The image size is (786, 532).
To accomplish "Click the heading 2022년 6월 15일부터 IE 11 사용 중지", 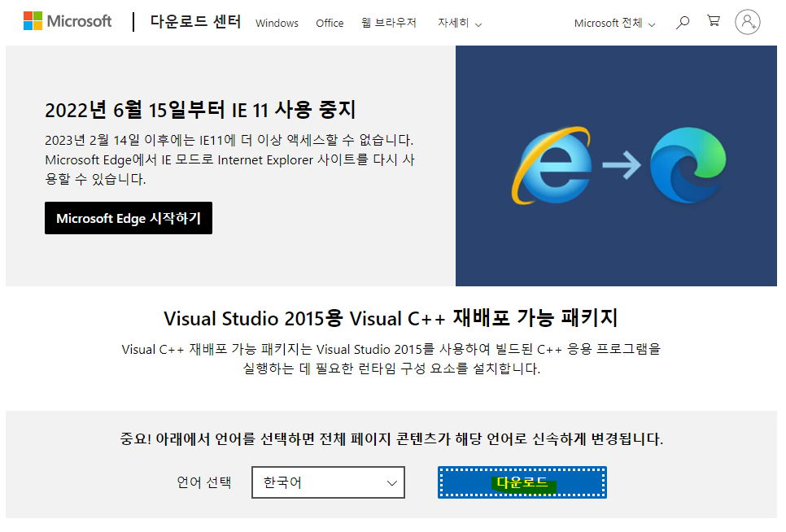I will point(200,110).
